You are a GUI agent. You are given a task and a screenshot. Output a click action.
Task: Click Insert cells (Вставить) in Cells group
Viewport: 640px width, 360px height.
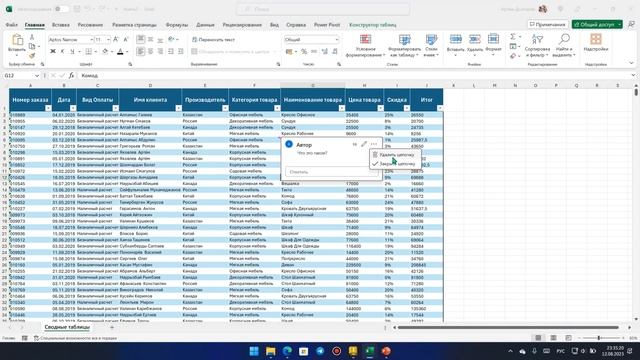pos(456,45)
